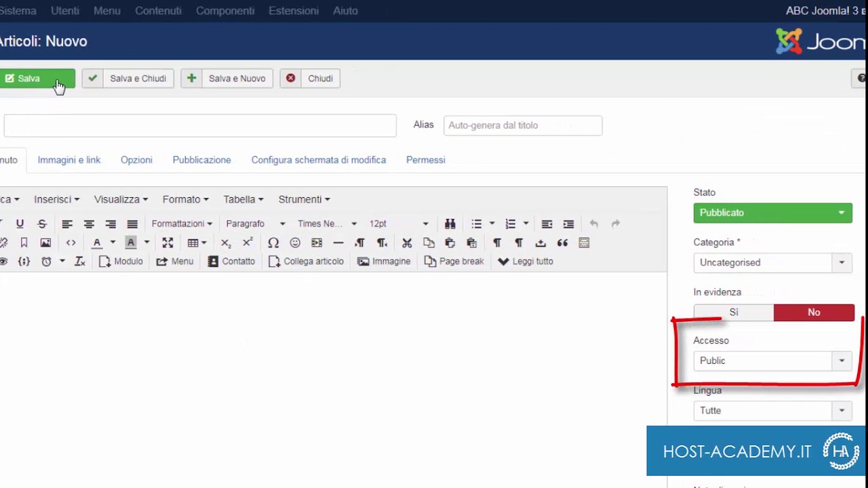This screenshot has height=488, width=868.
Task: Insert an emoticon
Action: [295, 243]
